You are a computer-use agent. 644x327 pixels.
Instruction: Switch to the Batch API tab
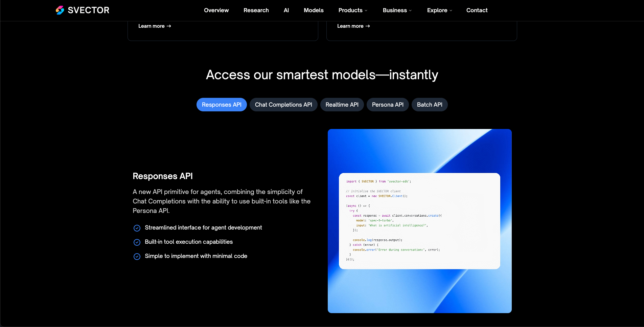(430, 105)
